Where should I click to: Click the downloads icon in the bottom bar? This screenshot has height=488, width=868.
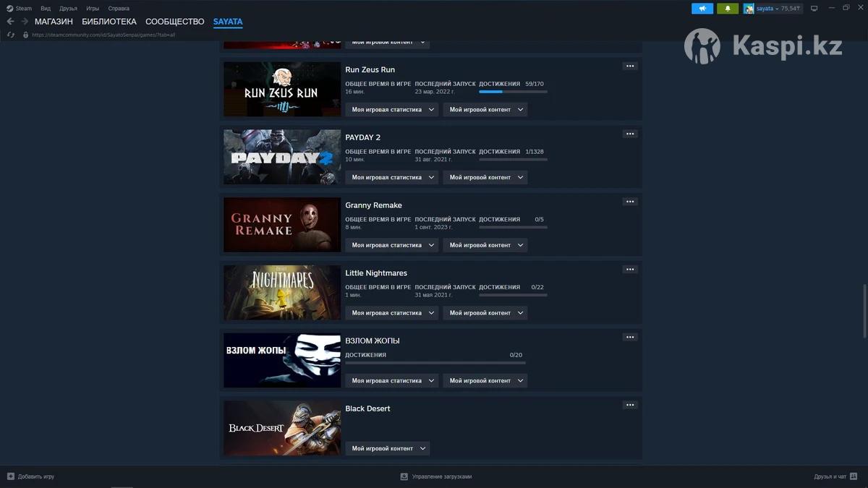[x=404, y=476]
